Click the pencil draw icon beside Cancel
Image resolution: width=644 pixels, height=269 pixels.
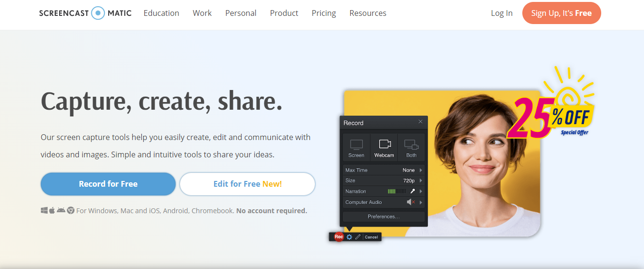tap(358, 237)
